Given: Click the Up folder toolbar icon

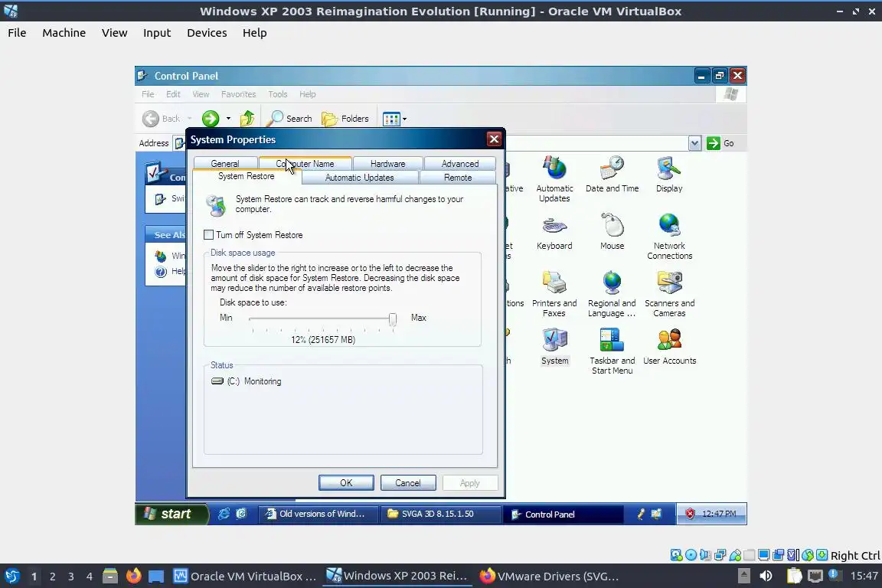Looking at the screenshot, I should pyautogui.click(x=247, y=118).
